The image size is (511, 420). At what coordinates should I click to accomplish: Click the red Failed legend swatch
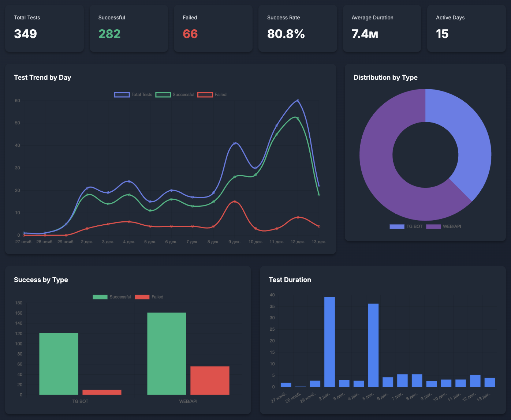tap(205, 94)
